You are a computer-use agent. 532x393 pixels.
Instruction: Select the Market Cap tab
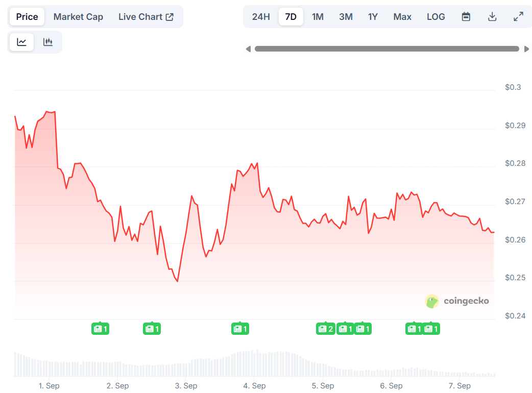tap(79, 17)
